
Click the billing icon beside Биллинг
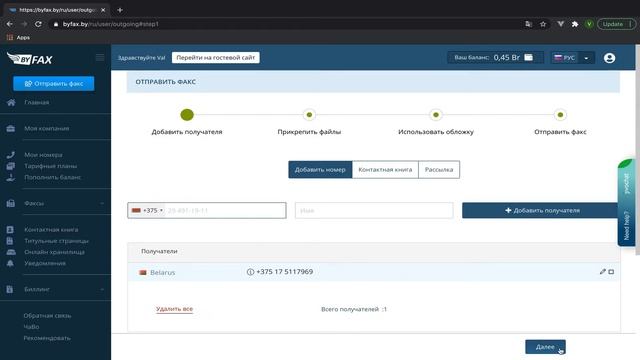click(x=10, y=289)
